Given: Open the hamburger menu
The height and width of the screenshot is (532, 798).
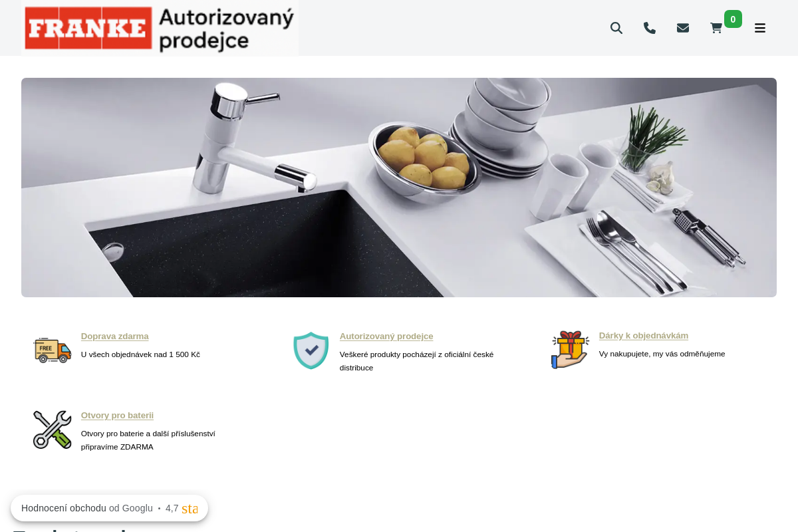Looking at the screenshot, I should (x=760, y=28).
